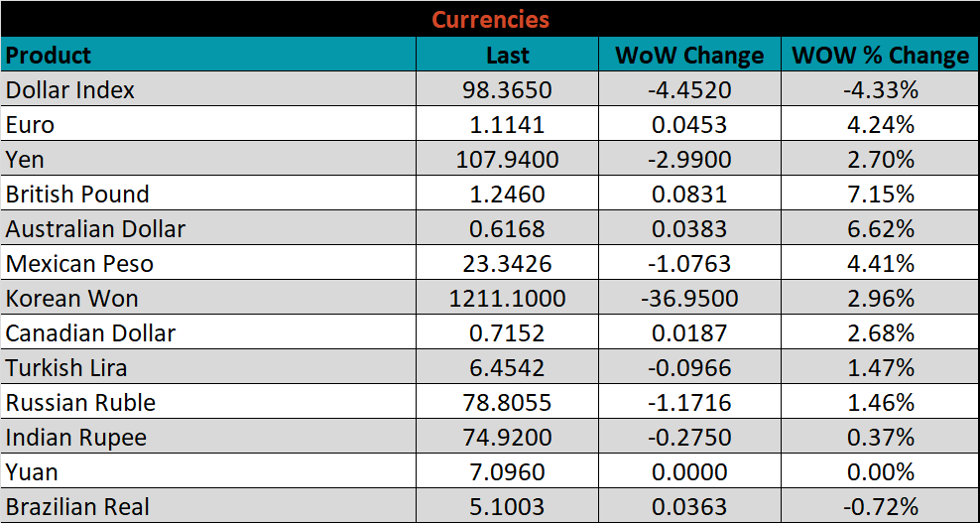Click the Yuan product cell
Viewport: 980px width, 523px height.
click(x=32, y=472)
